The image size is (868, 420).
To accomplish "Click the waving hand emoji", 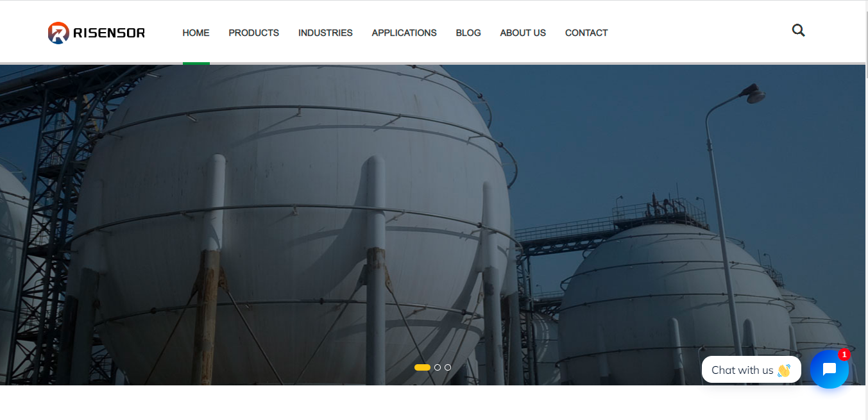I will [x=783, y=370].
